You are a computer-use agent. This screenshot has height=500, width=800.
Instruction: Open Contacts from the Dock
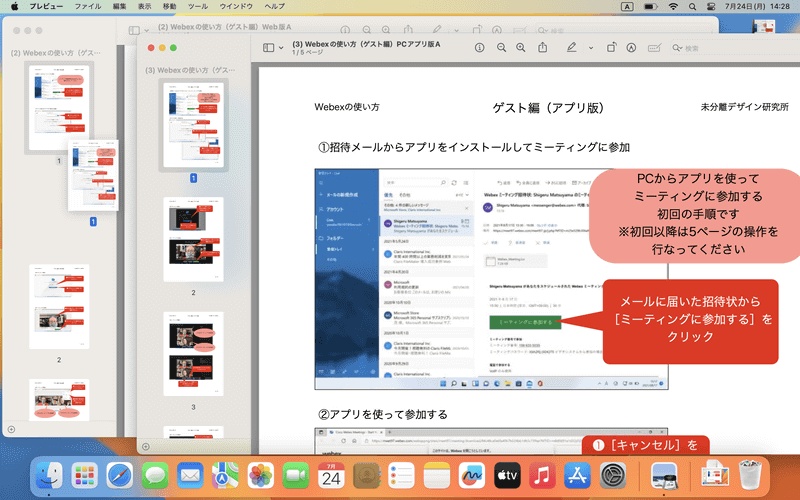click(366, 476)
